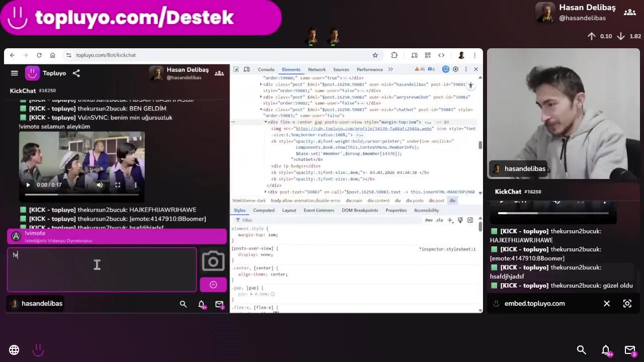Play the video in chat
Viewport: 644px width, 362px height.
click(28, 185)
